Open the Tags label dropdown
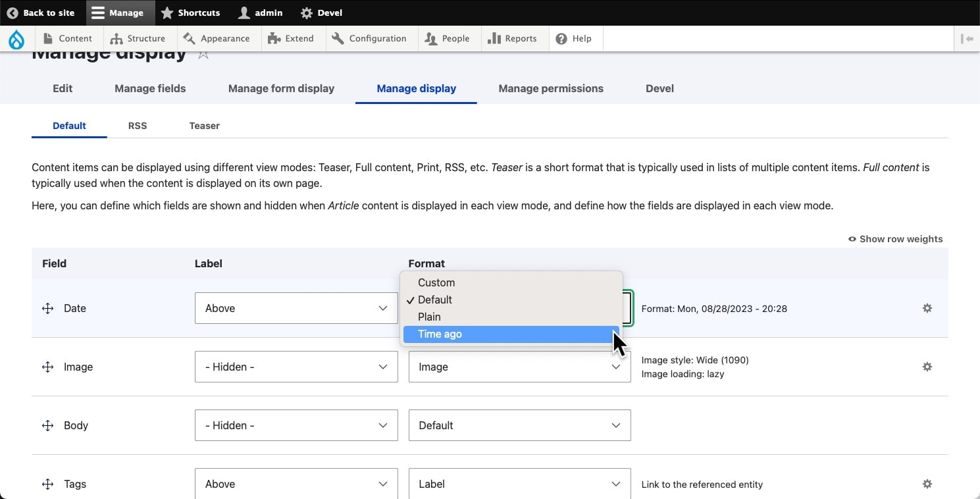Screen dimensions: 980x499 [x=296, y=484]
